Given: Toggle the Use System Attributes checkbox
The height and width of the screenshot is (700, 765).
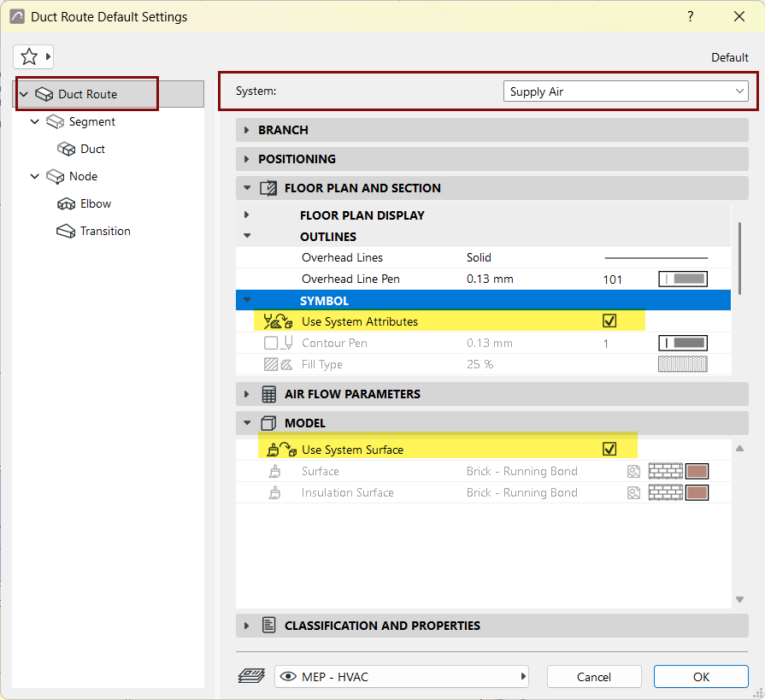Looking at the screenshot, I should click(x=609, y=321).
